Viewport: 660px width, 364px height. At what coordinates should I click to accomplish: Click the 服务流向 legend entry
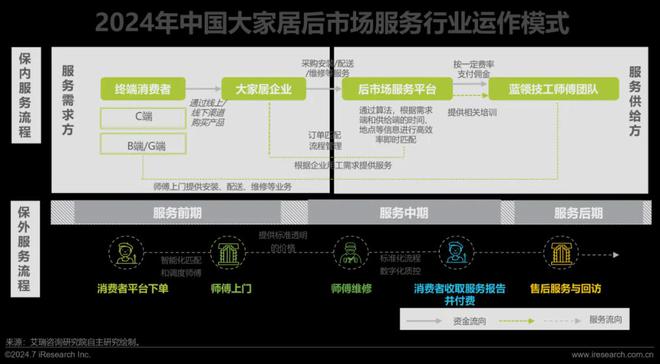(x=605, y=320)
